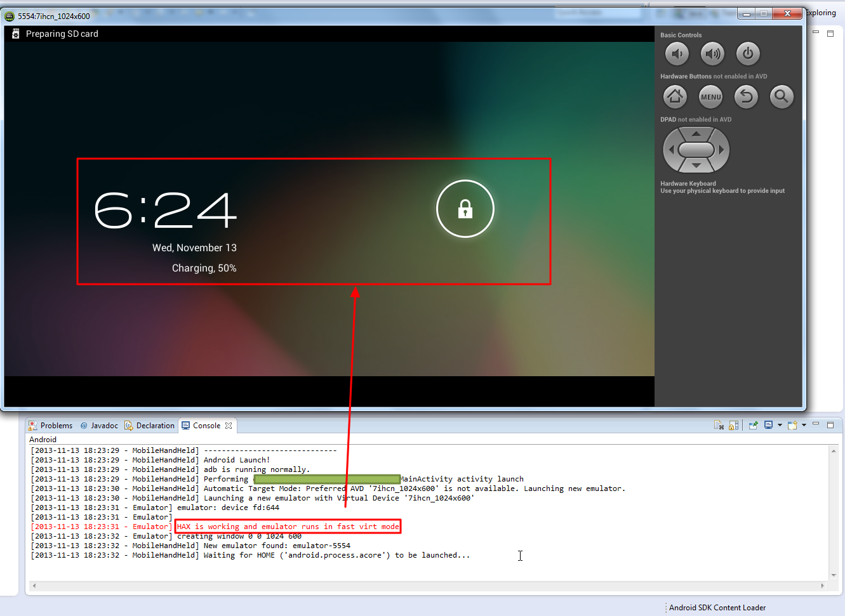Tap the SD card icon in the status bar
This screenshot has width=845, height=616.
[x=15, y=34]
